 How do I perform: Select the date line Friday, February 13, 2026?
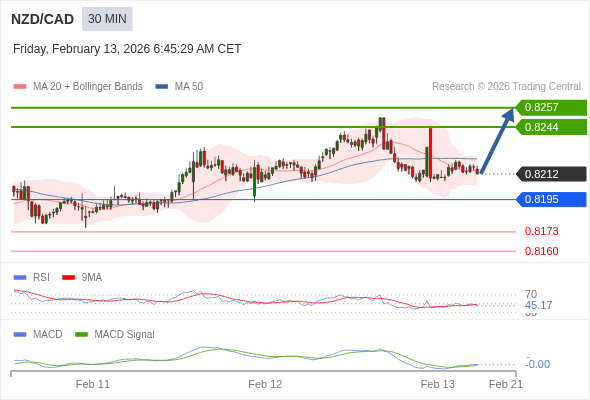click(x=127, y=49)
